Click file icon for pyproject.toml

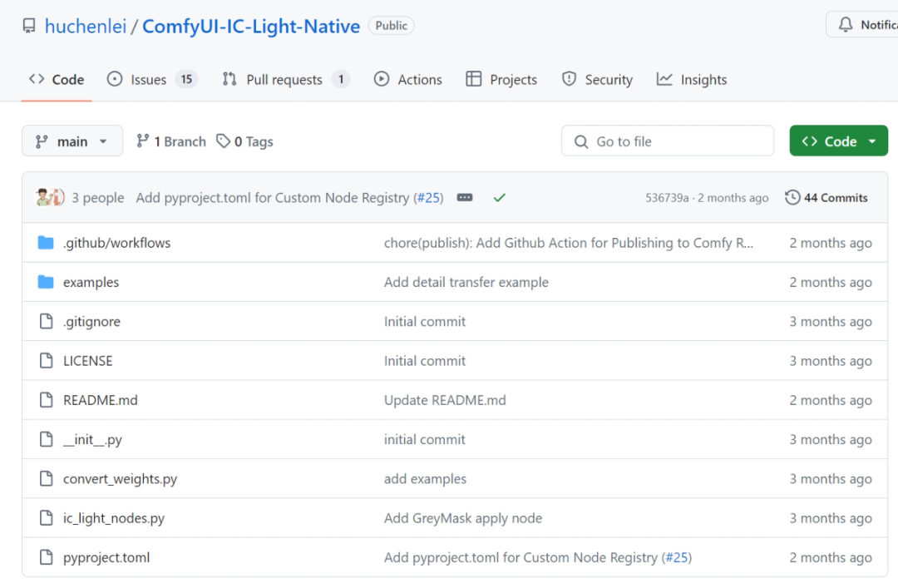pyautogui.click(x=46, y=557)
